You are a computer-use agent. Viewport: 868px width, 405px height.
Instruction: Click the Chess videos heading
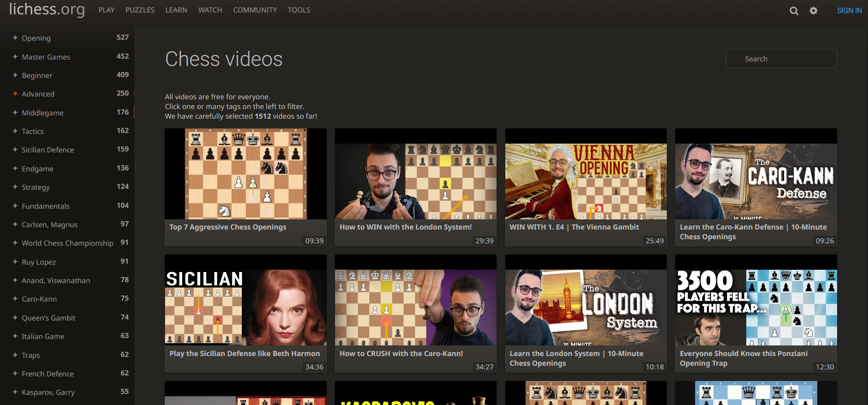[224, 59]
